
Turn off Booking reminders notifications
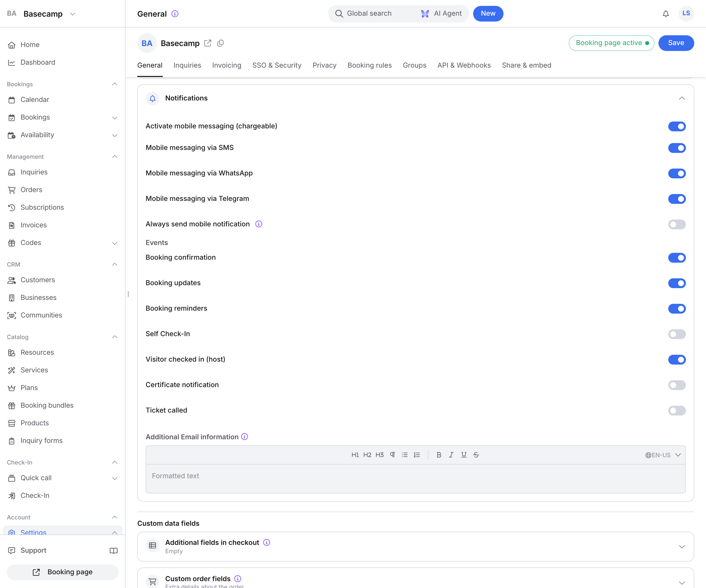coord(677,308)
